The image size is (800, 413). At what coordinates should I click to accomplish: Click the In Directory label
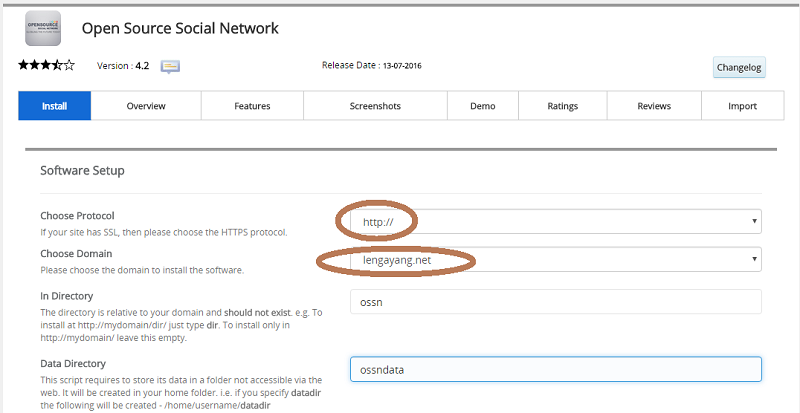click(x=66, y=296)
